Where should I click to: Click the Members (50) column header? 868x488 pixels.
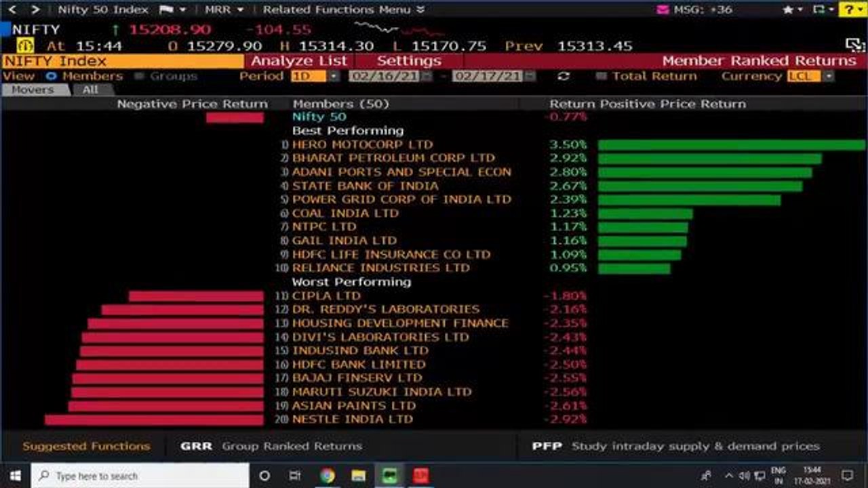point(340,104)
